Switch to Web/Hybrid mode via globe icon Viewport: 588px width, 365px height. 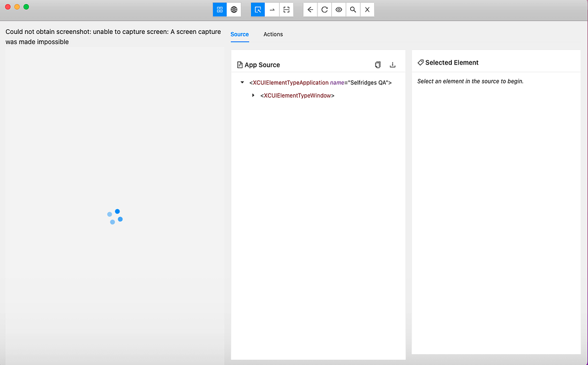tap(234, 9)
